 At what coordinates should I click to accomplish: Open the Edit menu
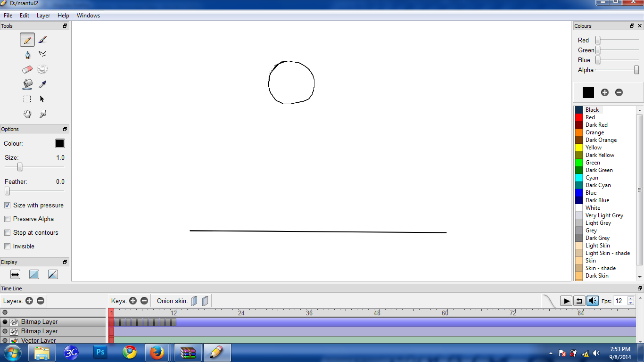point(25,16)
